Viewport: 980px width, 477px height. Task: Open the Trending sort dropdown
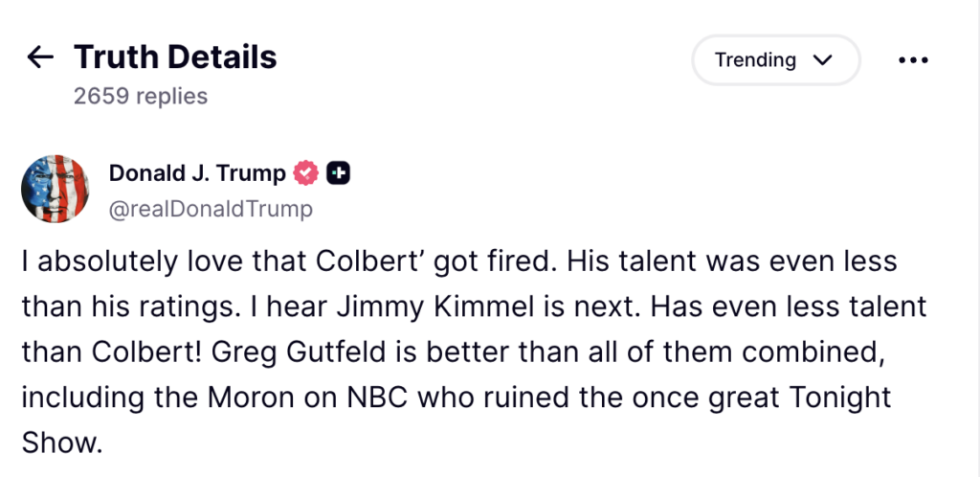point(775,60)
